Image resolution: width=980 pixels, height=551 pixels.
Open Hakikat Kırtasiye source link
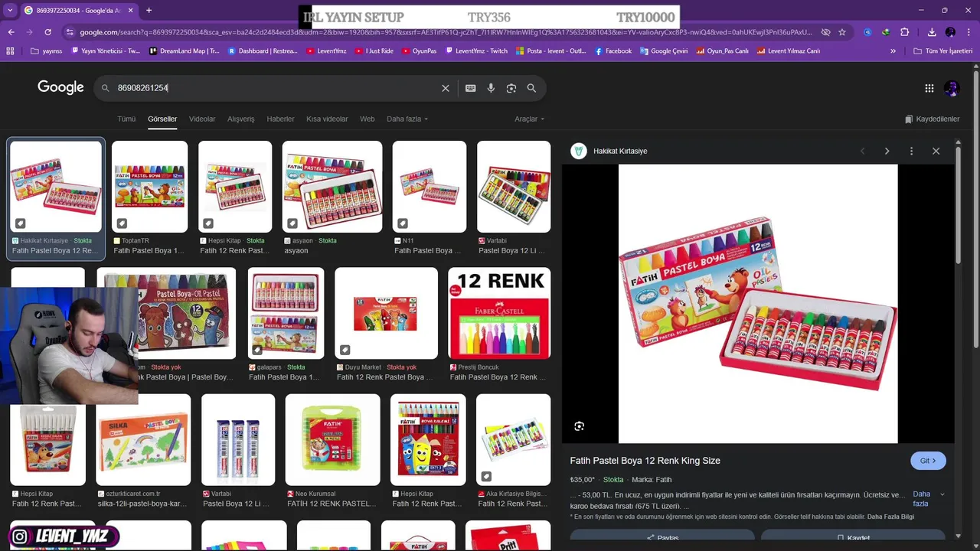coord(620,151)
